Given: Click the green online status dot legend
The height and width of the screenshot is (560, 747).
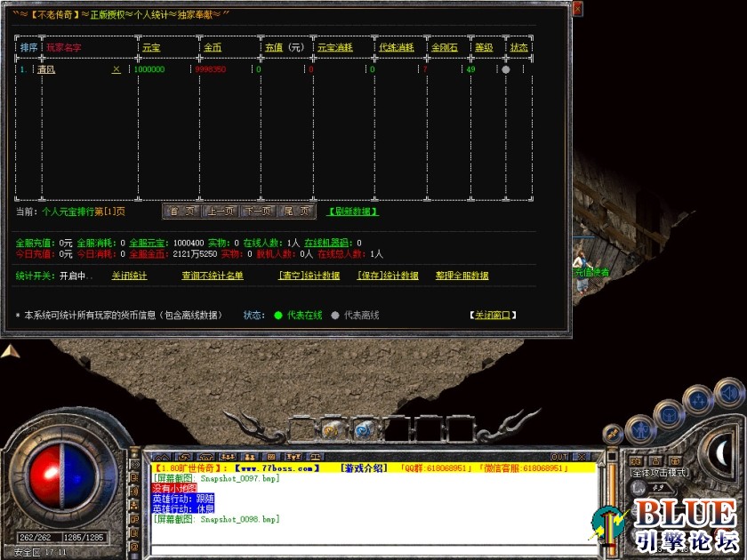Looking at the screenshot, I should point(277,315).
